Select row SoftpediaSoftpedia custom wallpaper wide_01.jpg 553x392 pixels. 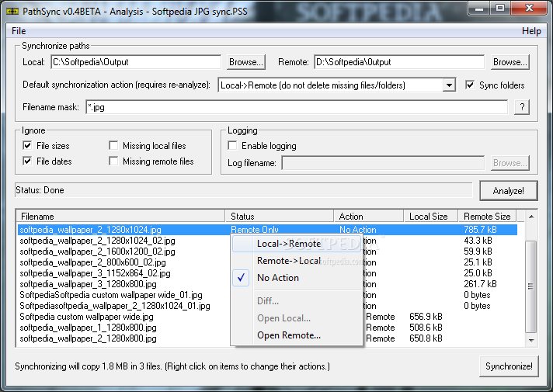[x=267, y=295]
